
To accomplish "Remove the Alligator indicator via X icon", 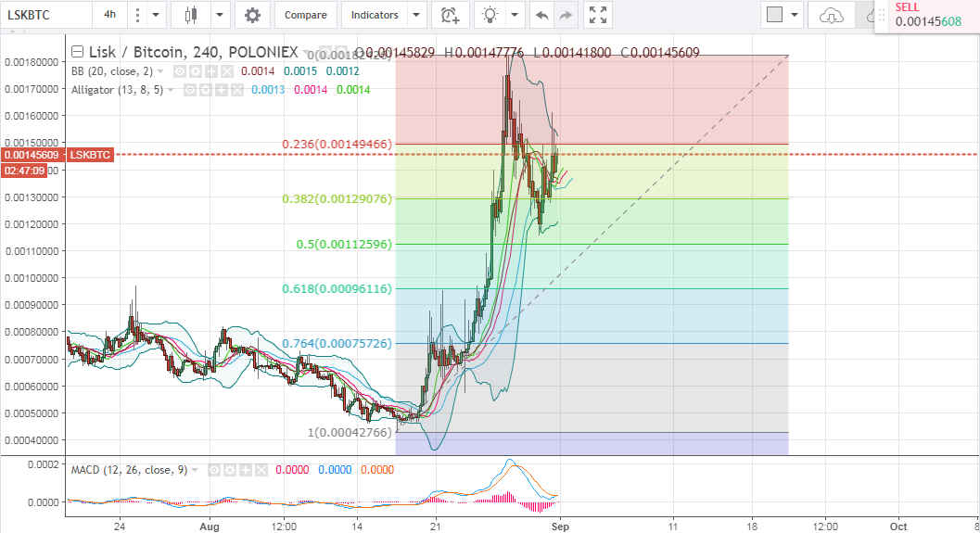I will [x=236, y=90].
